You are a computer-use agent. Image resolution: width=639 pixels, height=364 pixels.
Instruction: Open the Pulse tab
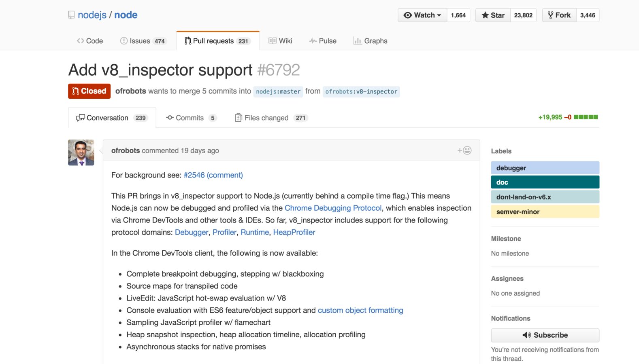(323, 41)
